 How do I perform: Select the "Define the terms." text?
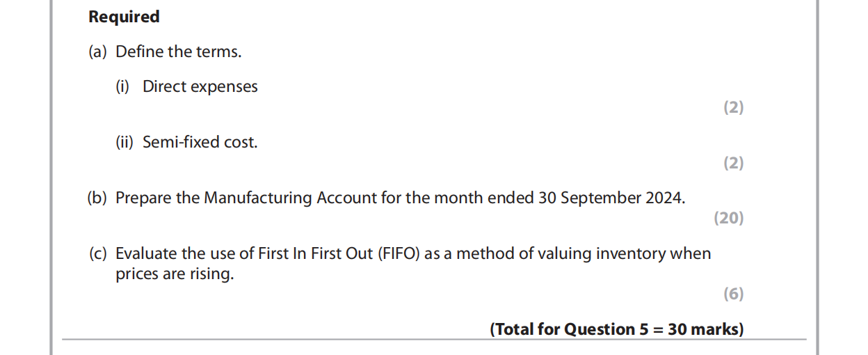[x=179, y=52]
